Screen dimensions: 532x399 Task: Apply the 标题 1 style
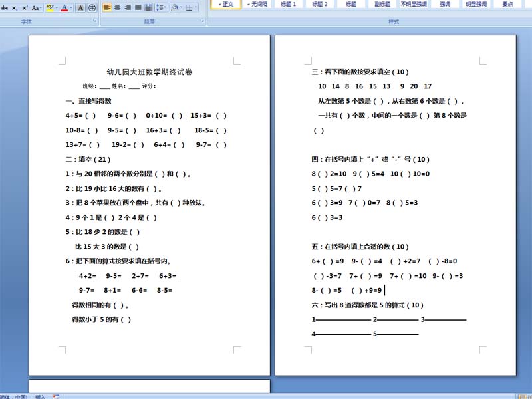[289, 4]
